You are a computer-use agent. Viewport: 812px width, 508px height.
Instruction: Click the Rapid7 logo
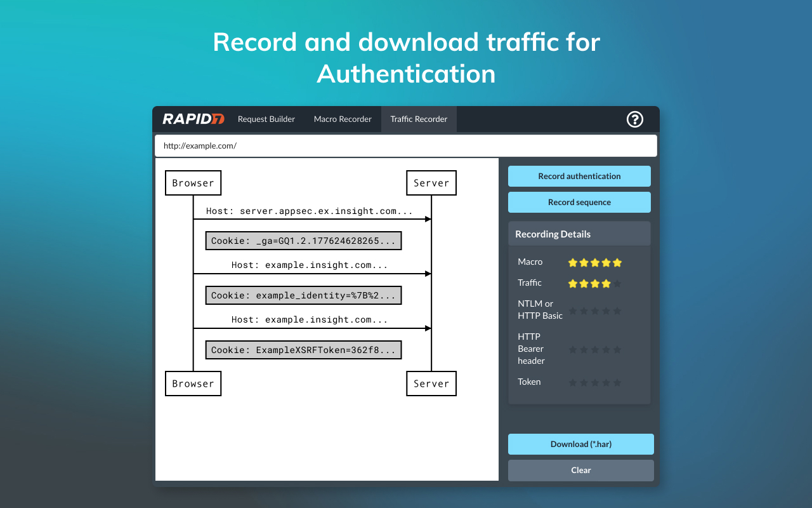tap(192, 119)
